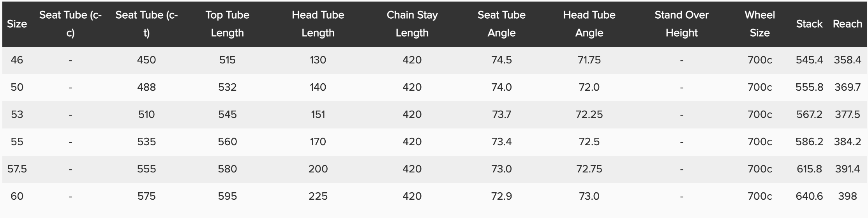Select the Reach column header
The height and width of the screenshot is (218, 868).
click(x=847, y=24)
